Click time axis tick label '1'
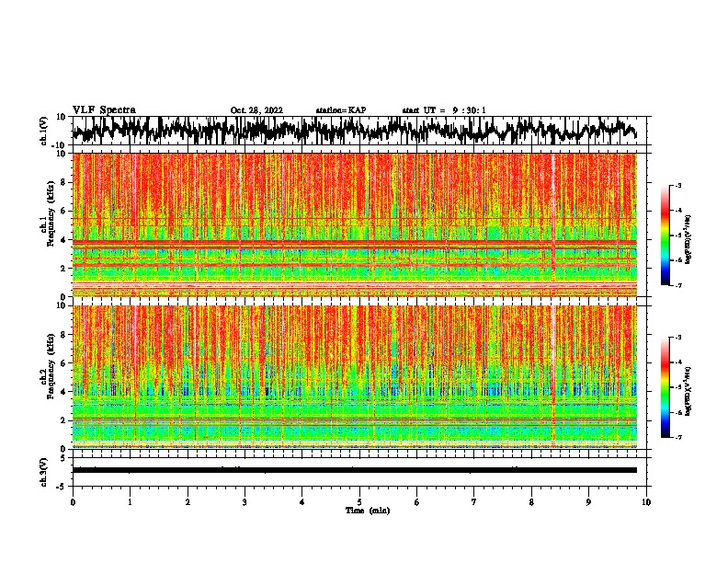Viewport: 728px width, 563px height. click(x=130, y=502)
